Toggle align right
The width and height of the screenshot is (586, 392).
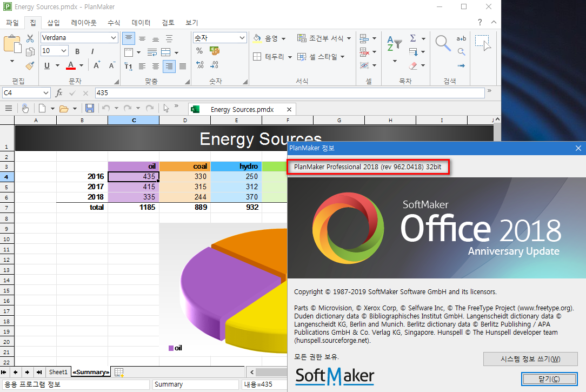(169, 66)
